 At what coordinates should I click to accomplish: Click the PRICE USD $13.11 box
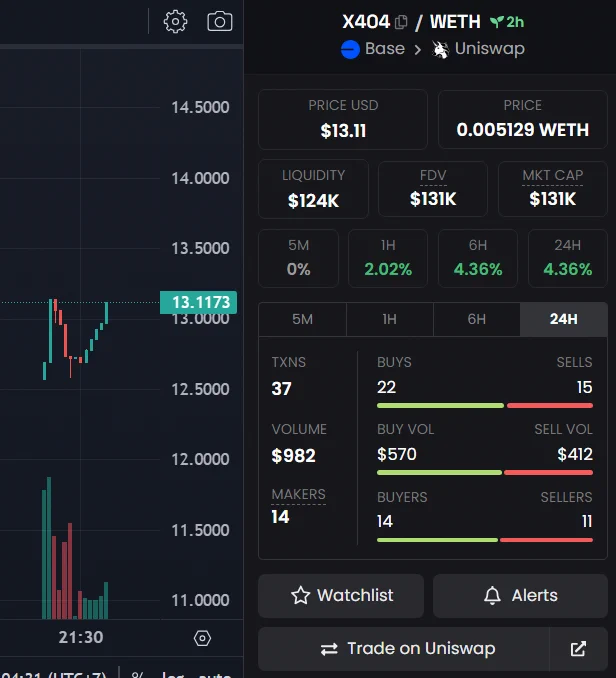[343, 119]
